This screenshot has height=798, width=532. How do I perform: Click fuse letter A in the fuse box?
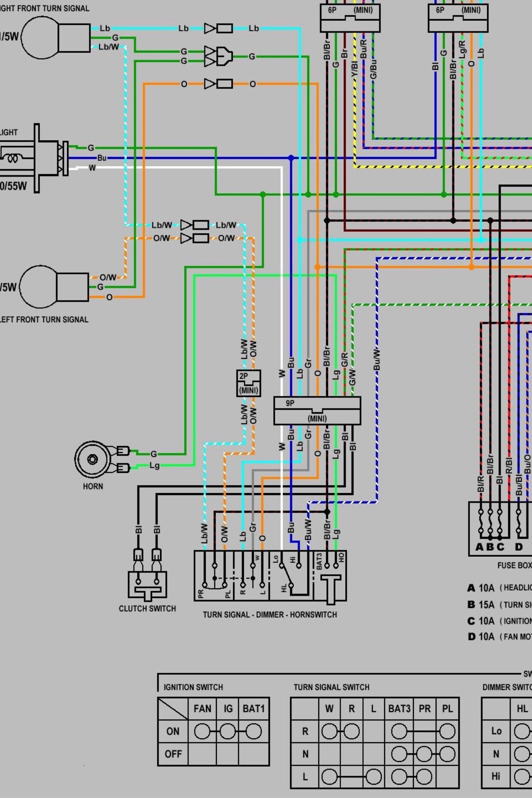point(480,547)
